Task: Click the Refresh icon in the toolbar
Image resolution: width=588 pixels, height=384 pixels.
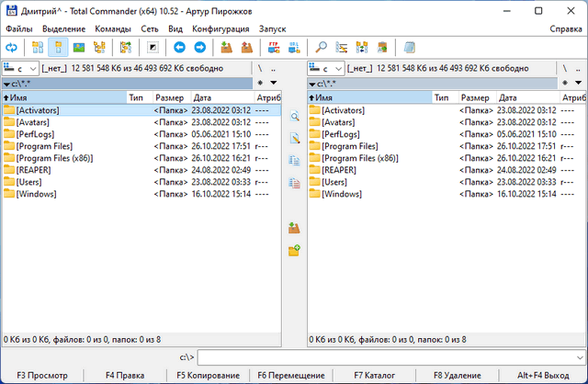Action: 11,47
